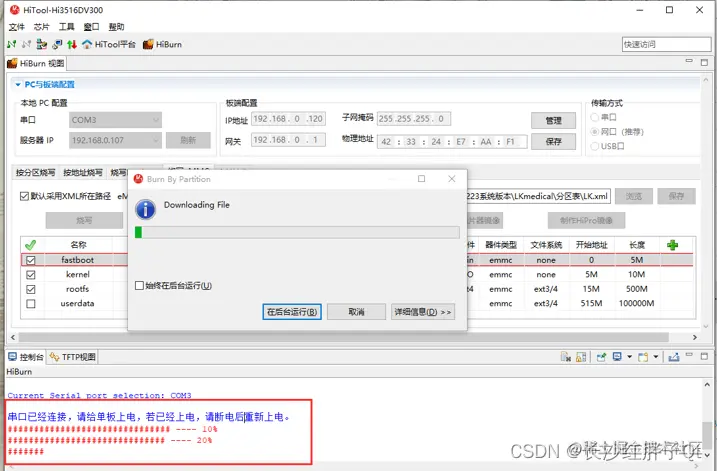Open the Tools (工具) menu
The image size is (717, 471).
[x=66, y=27]
